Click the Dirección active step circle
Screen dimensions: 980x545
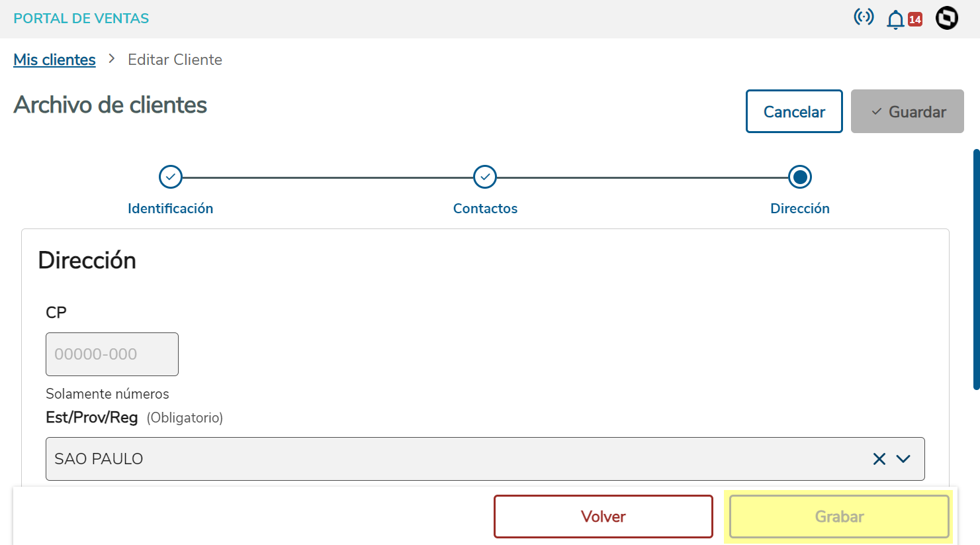(800, 177)
